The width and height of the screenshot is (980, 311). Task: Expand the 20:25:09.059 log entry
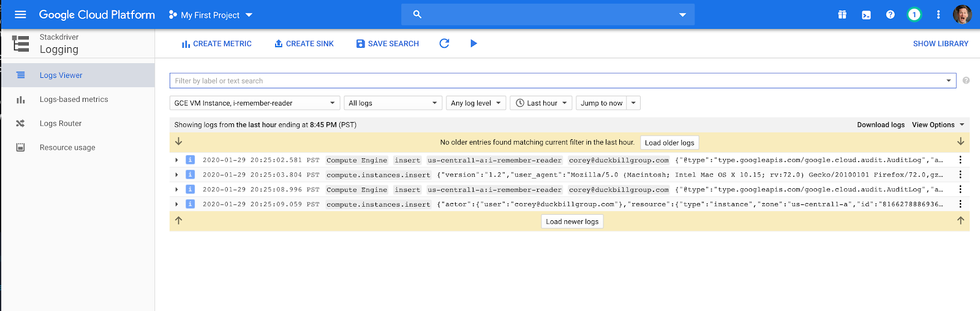[176, 204]
